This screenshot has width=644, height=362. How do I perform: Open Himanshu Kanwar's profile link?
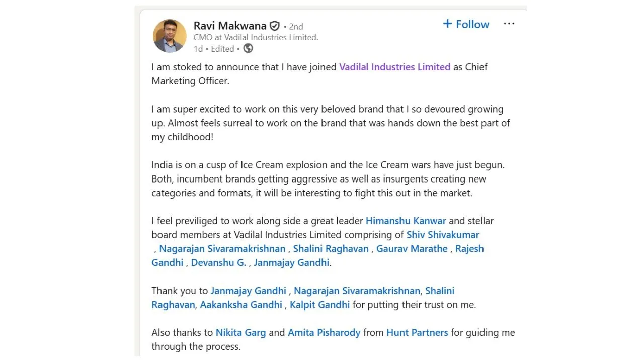click(x=406, y=221)
